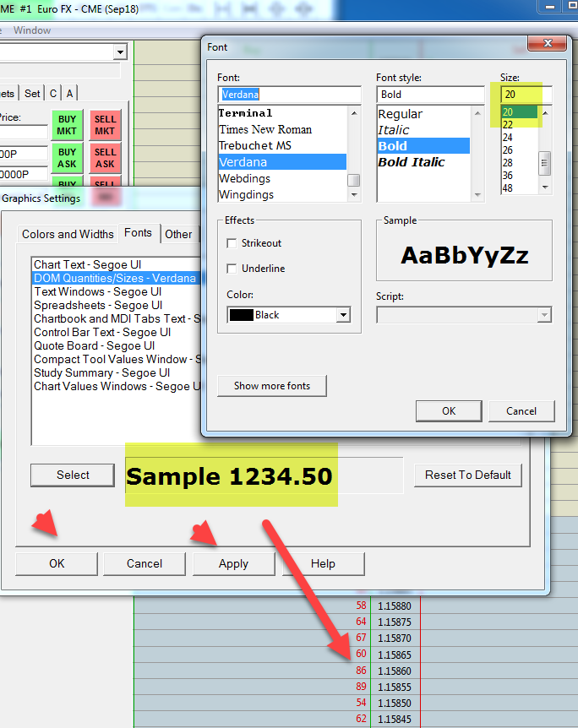The width and height of the screenshot is (578, 728).
Task: Select size 22 in size list
Action: pyautogui.click(x=519, y=125)
